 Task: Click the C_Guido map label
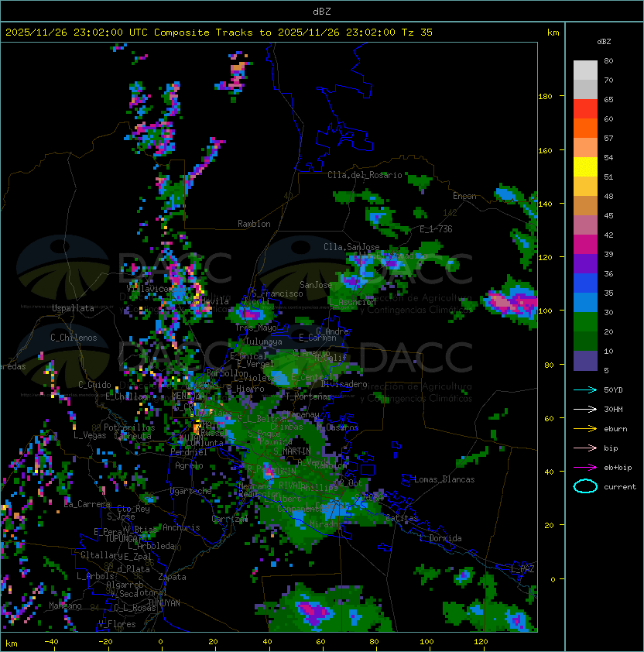[x=94, y=385]
